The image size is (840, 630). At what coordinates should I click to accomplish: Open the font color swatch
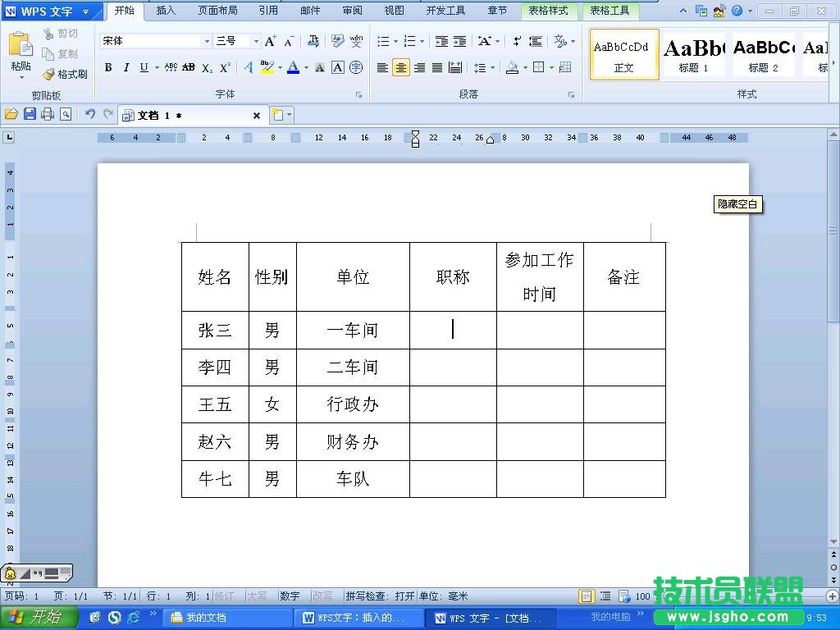(x=294, y=68)
